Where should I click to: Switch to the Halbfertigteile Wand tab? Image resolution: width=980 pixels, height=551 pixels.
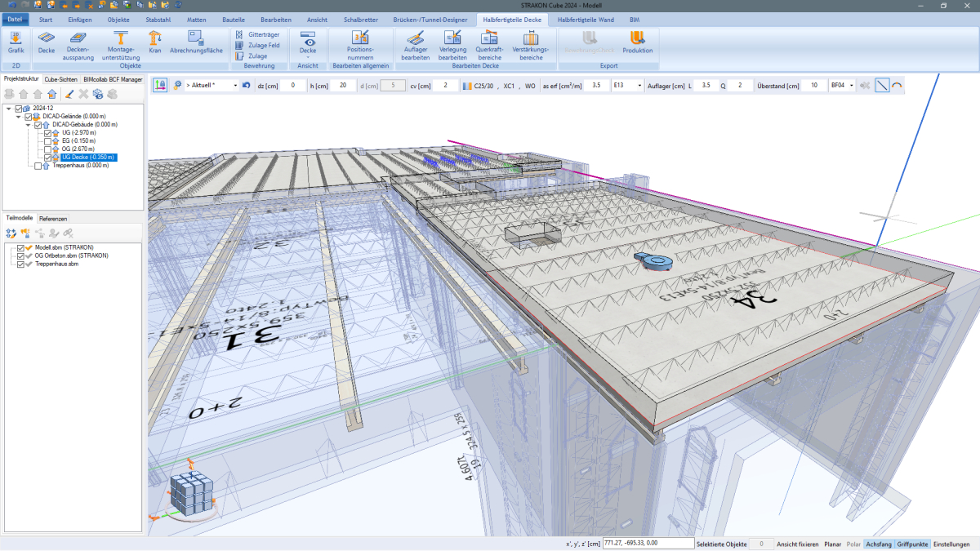pos(585,18)
